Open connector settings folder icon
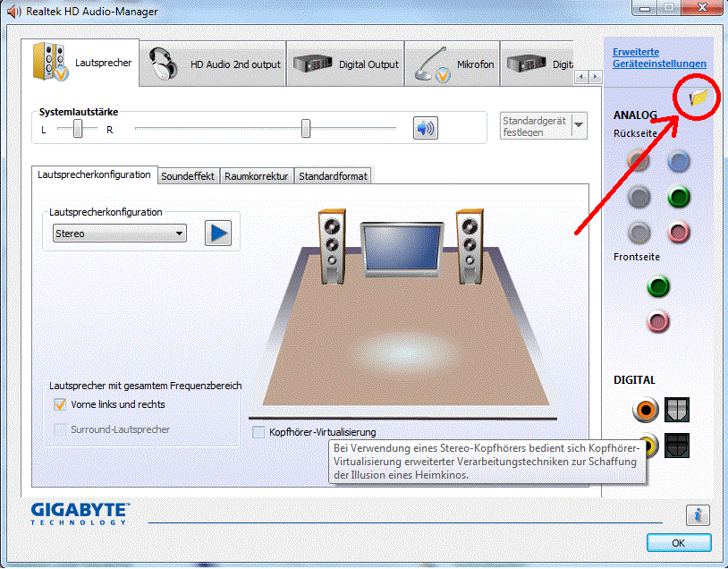Viewport: 728px width, 569px height. click(x=698, y=97)
